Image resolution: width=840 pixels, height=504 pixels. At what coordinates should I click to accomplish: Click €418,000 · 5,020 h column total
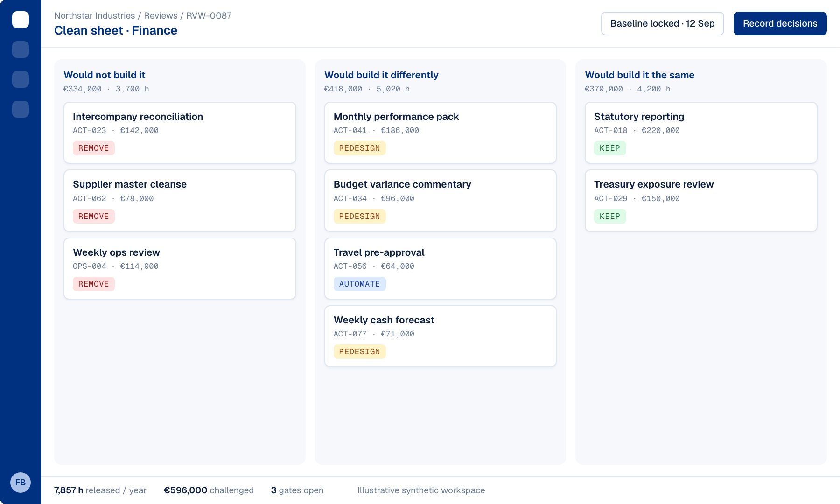pos(367,89)
